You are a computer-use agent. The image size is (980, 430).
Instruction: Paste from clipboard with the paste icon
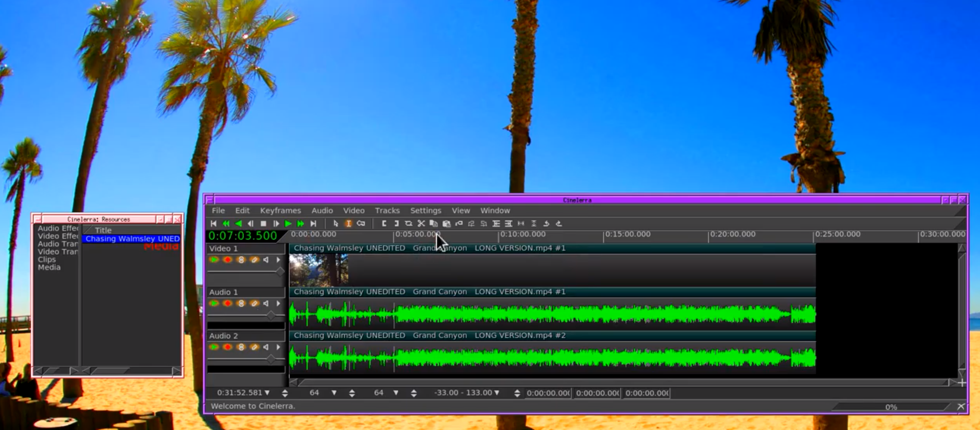[446, 224]
